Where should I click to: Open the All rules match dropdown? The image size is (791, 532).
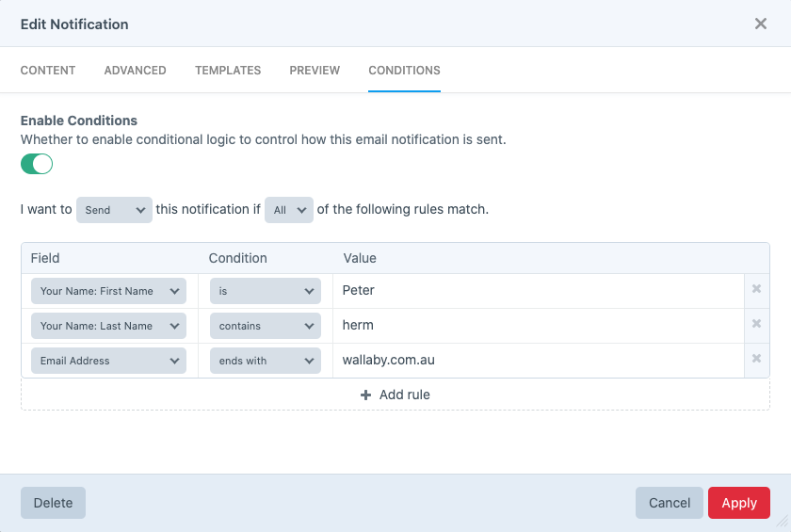click(288, 210)
